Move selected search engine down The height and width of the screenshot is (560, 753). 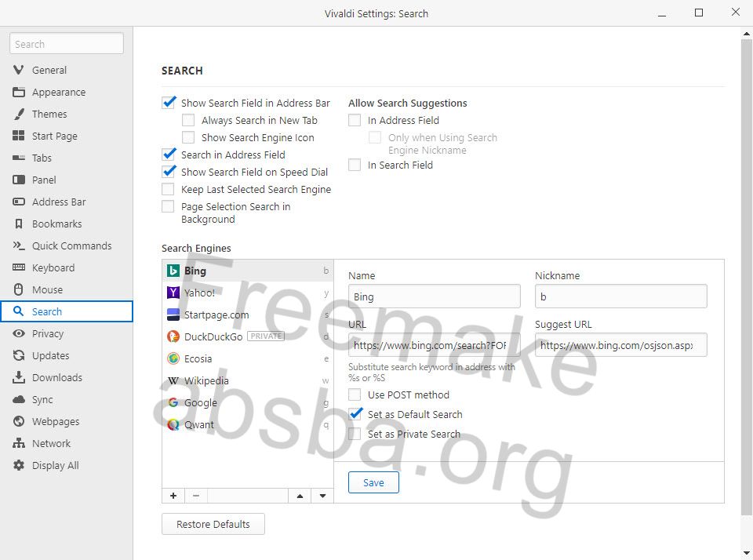322,496
